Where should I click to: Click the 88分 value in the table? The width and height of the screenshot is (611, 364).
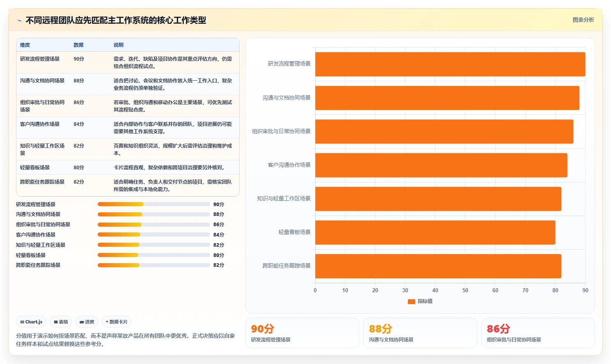pyautogui.click(x=79, y=81)
